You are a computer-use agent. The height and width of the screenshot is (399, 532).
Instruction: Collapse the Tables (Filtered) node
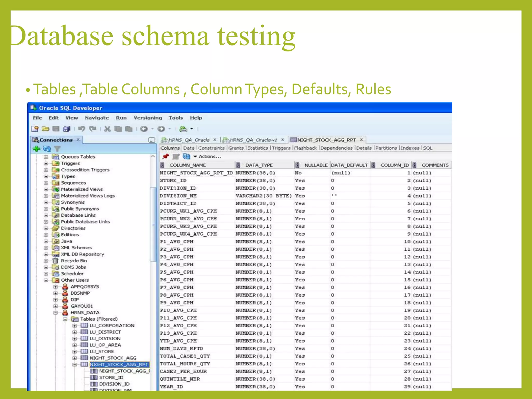pyautogui.click(x=65, y=319)
